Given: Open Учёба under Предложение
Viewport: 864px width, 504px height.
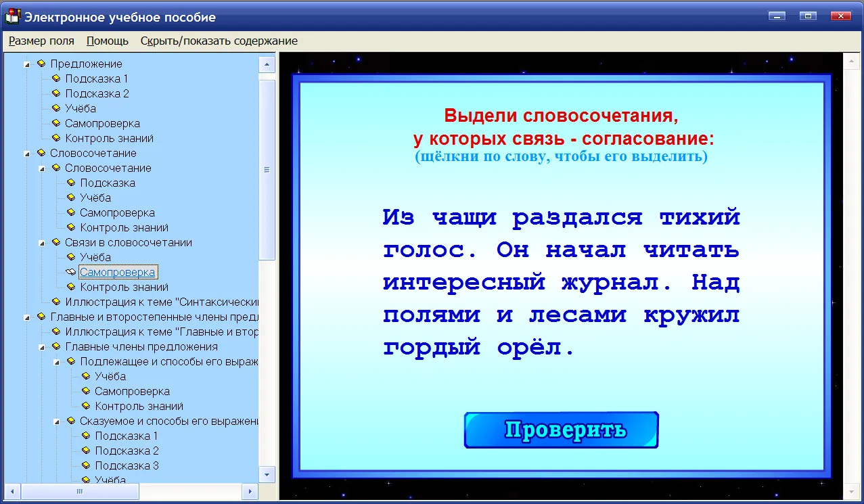Looking at the screenshot, I should (x=81, y=108).
